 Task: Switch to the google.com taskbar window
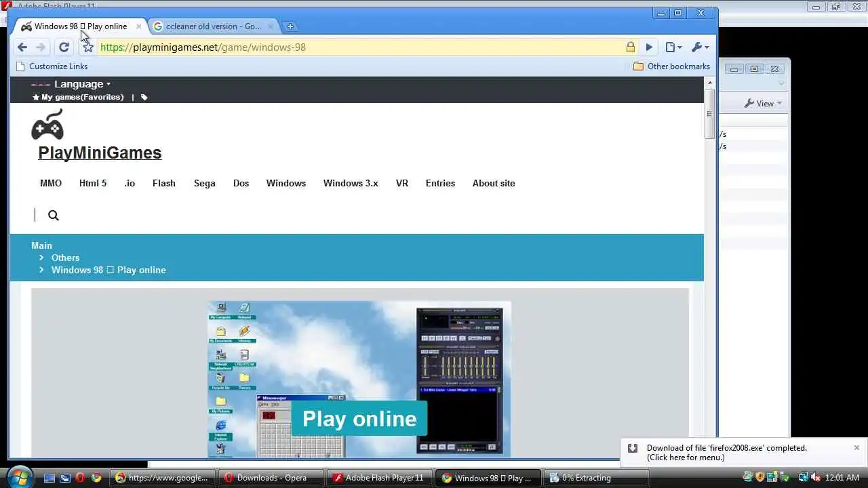pos(163,478)
